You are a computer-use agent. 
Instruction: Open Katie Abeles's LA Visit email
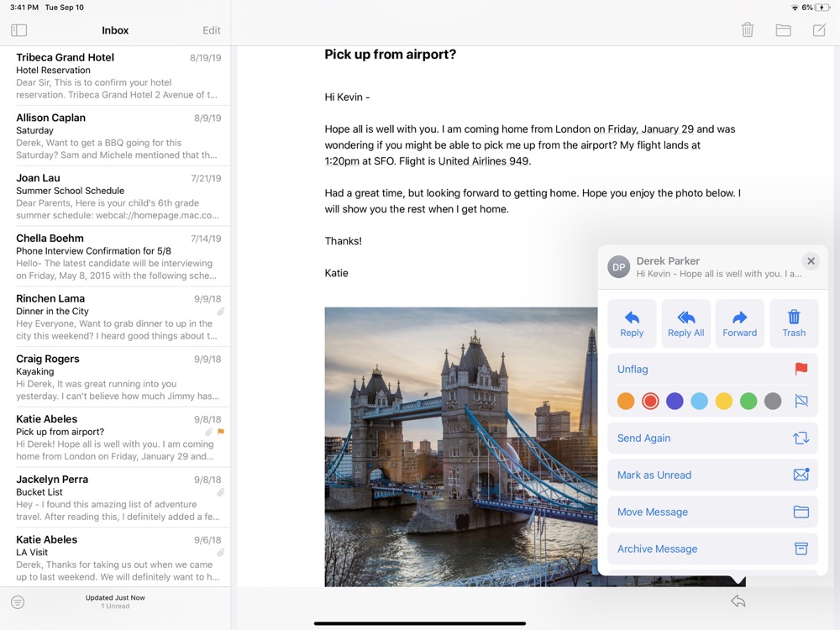[115, 558]
